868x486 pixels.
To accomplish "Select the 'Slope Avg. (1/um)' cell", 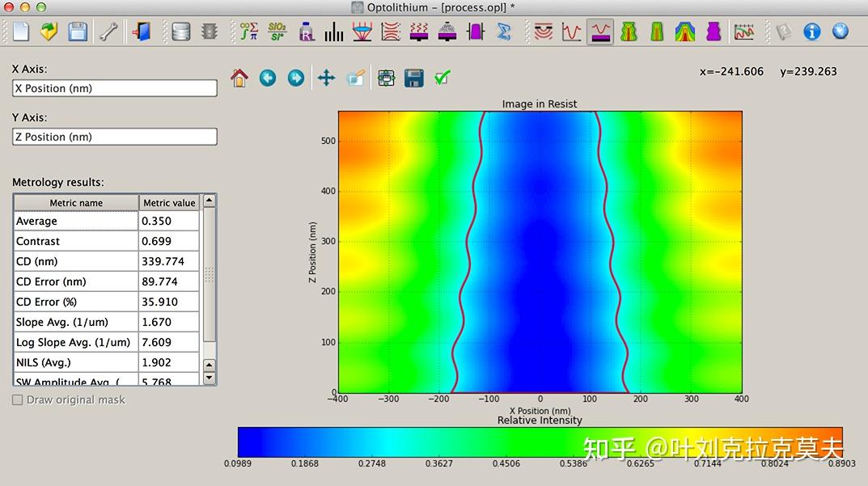I will tap(76, 322).
